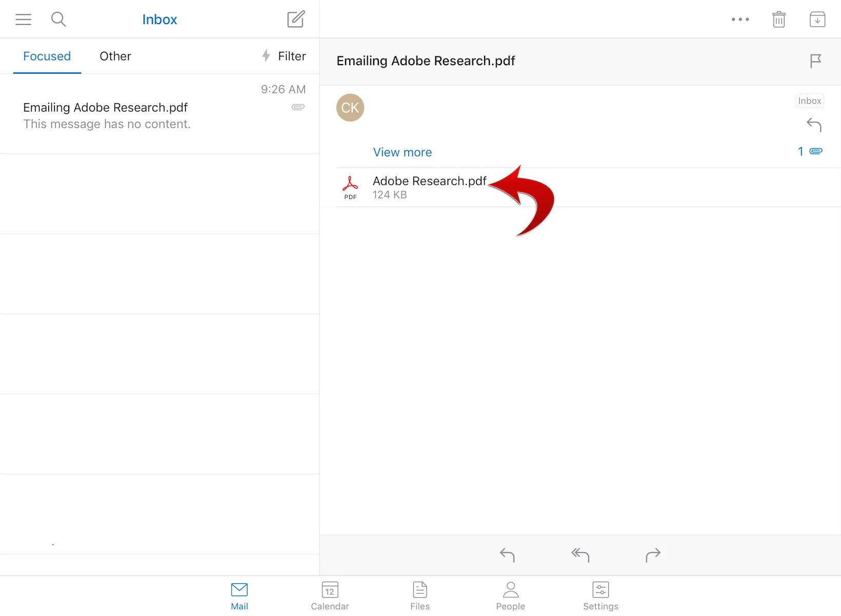Open the People tab
This screenshot has height=616, width=841.
coord(510,596)
